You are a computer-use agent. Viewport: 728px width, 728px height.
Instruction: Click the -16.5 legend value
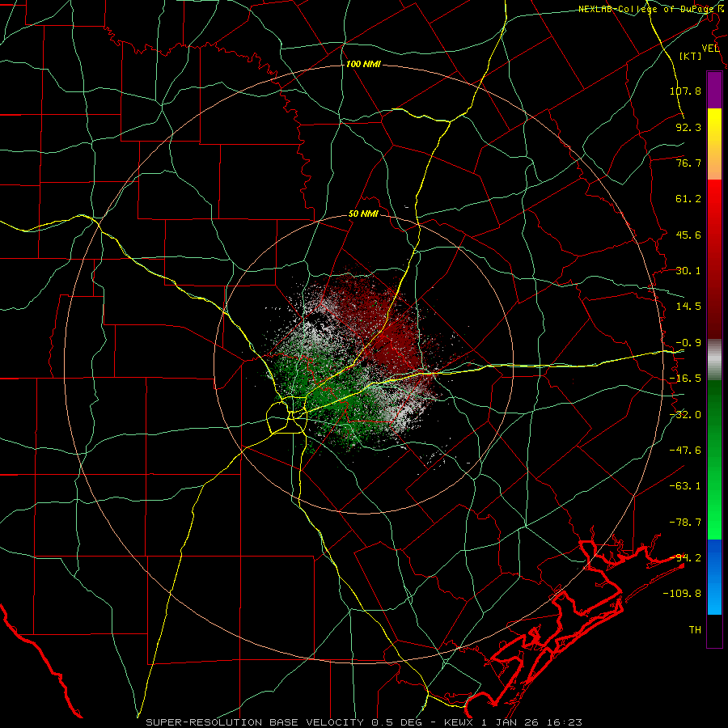685,379
